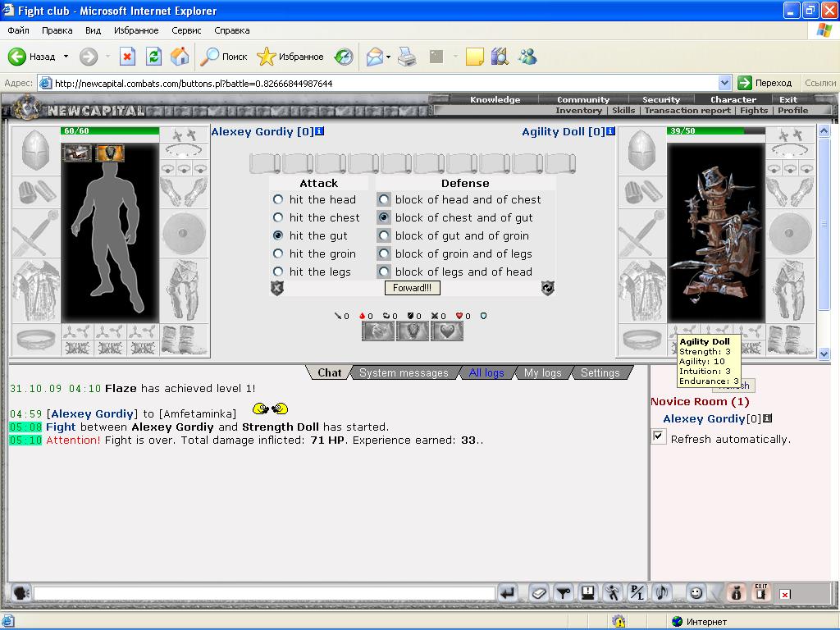The height and width of the screenshot is (630, 840).
Task: Open the Skills link
Action: 623,111
